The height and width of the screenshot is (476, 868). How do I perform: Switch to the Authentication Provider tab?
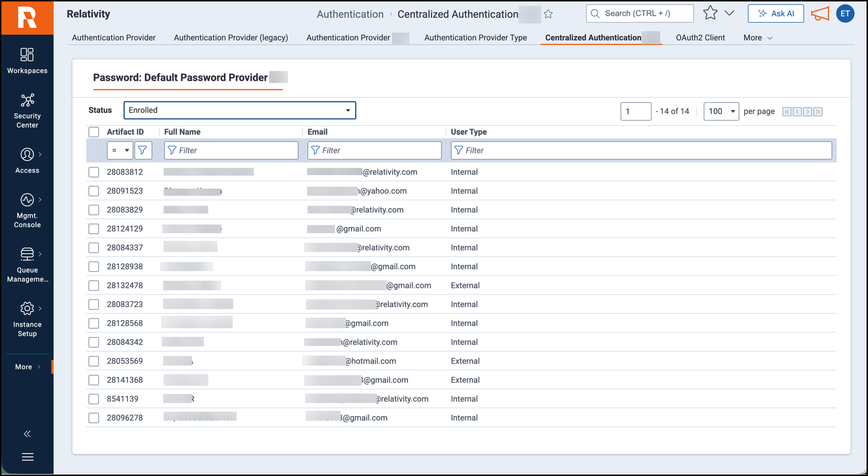114,38
